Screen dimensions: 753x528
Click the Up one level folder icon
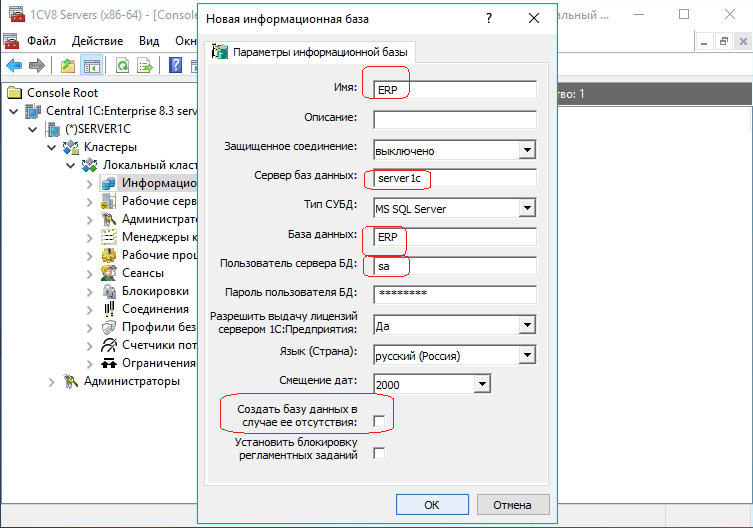(x=68, y=65)
